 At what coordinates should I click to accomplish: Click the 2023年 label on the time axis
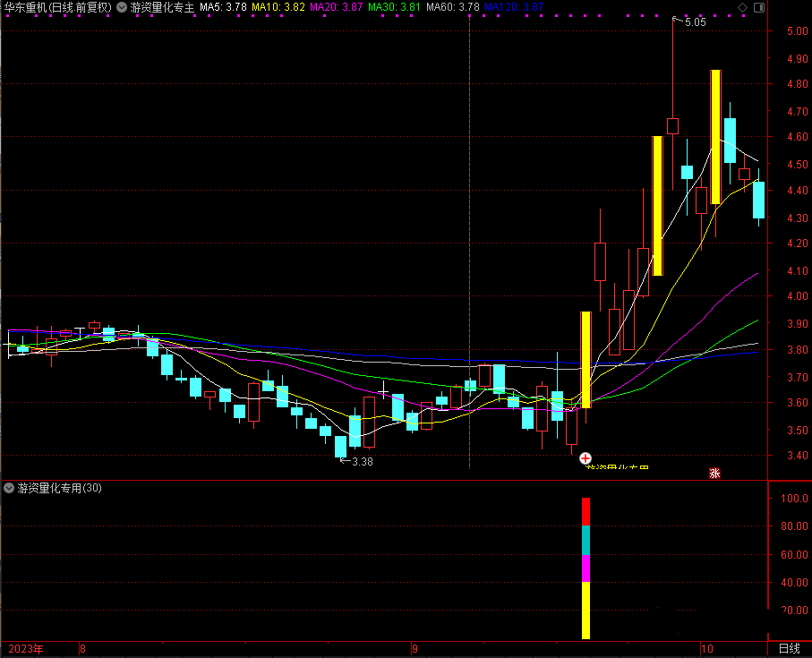point(26,649)
